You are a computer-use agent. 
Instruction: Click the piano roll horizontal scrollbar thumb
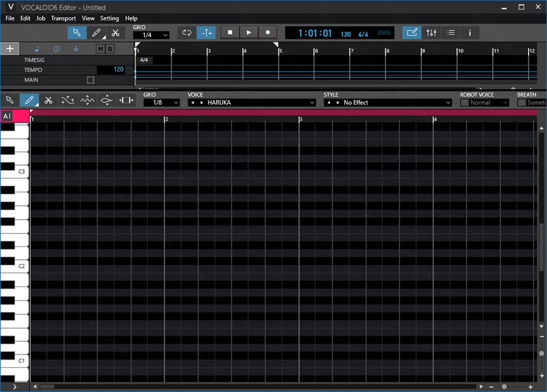[47, 386]
